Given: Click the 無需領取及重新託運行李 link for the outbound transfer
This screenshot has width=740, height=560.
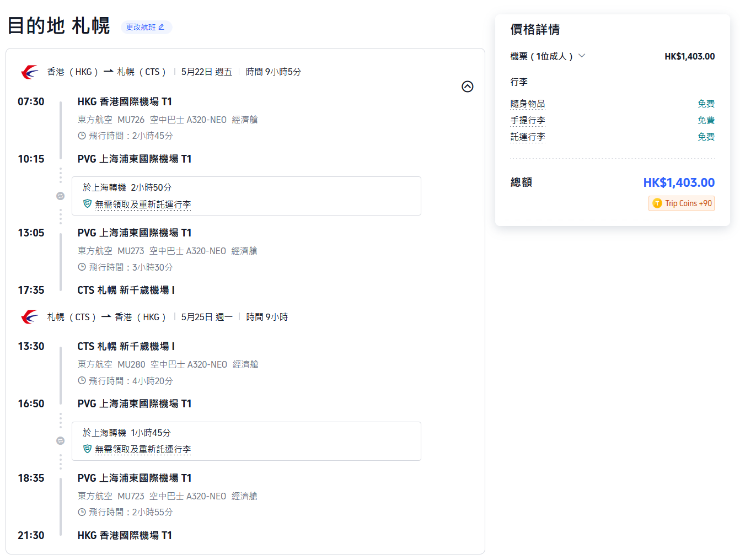Looking at the screenshot, I should click(143, 204).
